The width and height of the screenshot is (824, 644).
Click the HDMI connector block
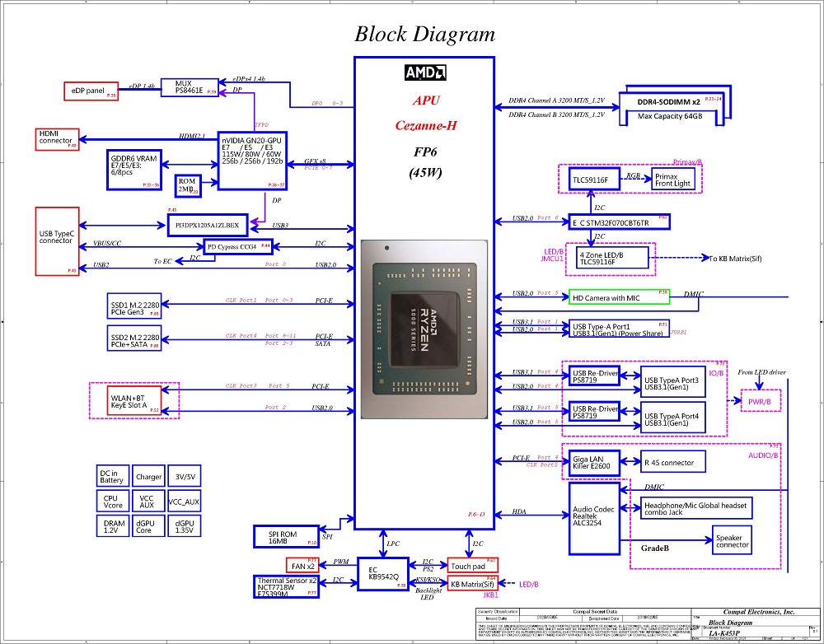(x=58, y=140)
